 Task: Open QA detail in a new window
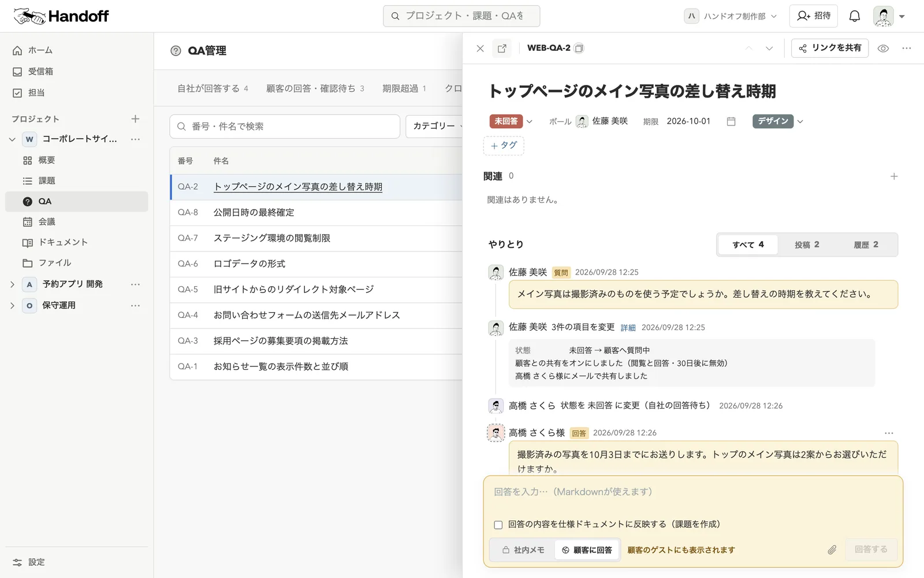502,49
